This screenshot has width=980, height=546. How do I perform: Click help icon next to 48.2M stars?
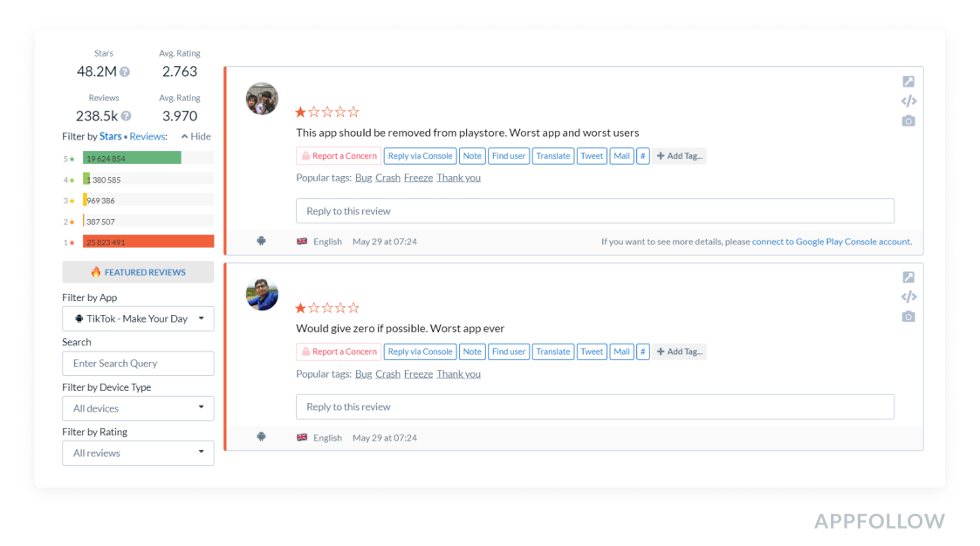point(125,72)
